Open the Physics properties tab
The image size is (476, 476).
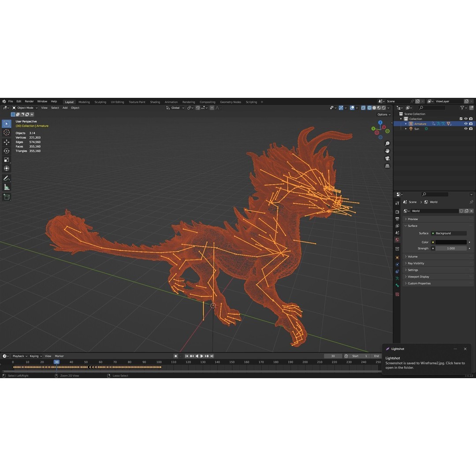397,264
